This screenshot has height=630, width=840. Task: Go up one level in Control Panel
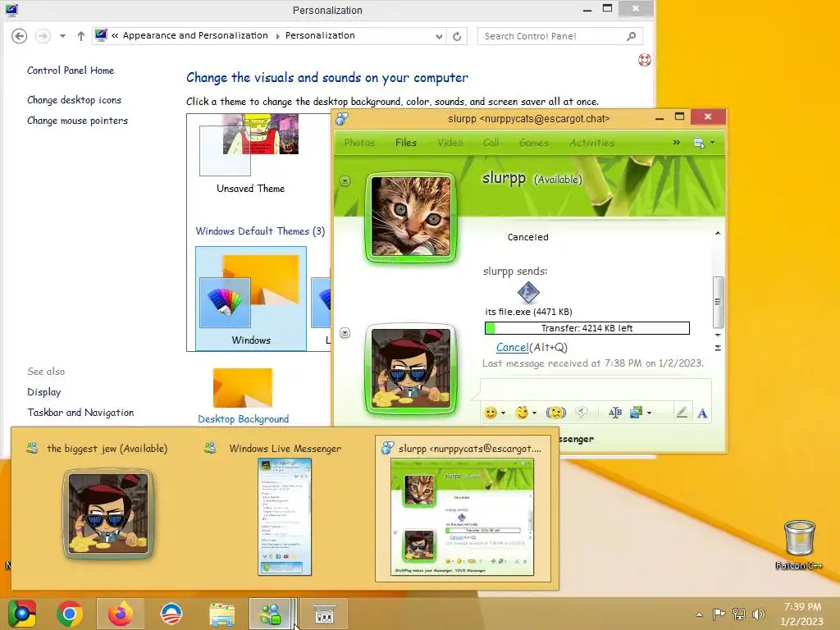pos(81,36)
